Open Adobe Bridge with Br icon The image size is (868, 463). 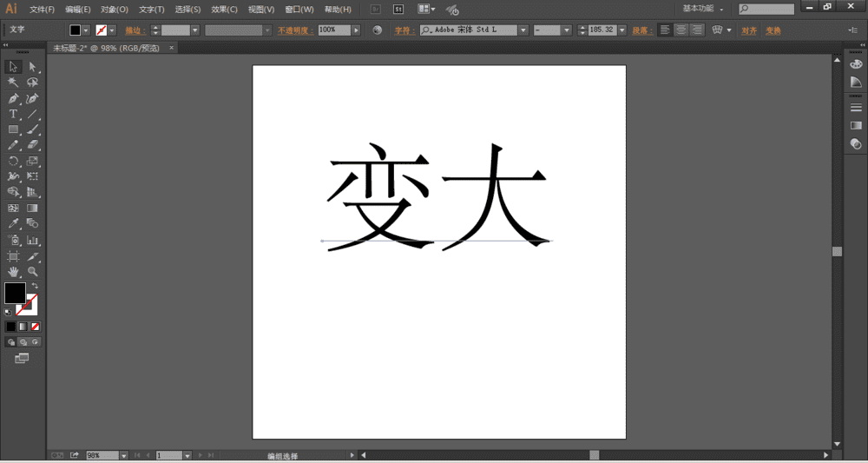375,10
